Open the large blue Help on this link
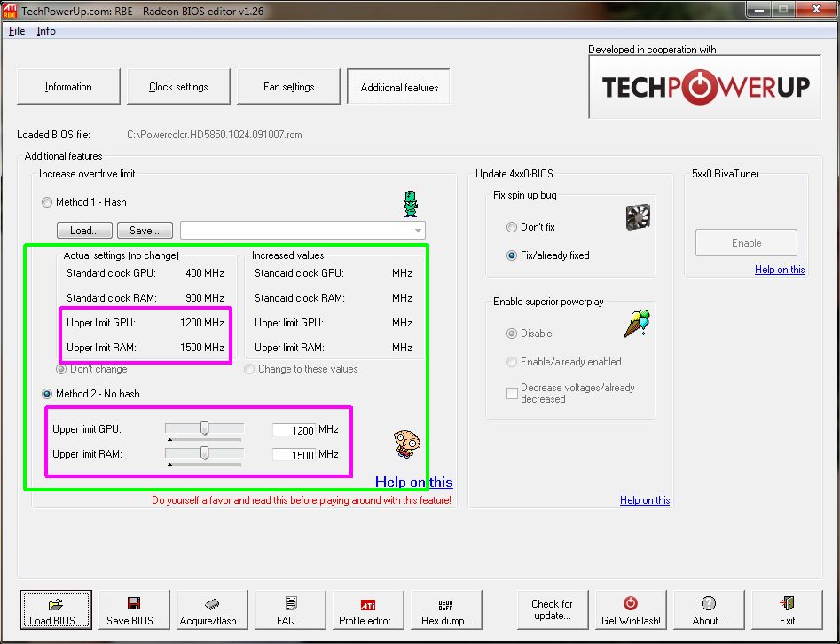 (x=413, y=482)
